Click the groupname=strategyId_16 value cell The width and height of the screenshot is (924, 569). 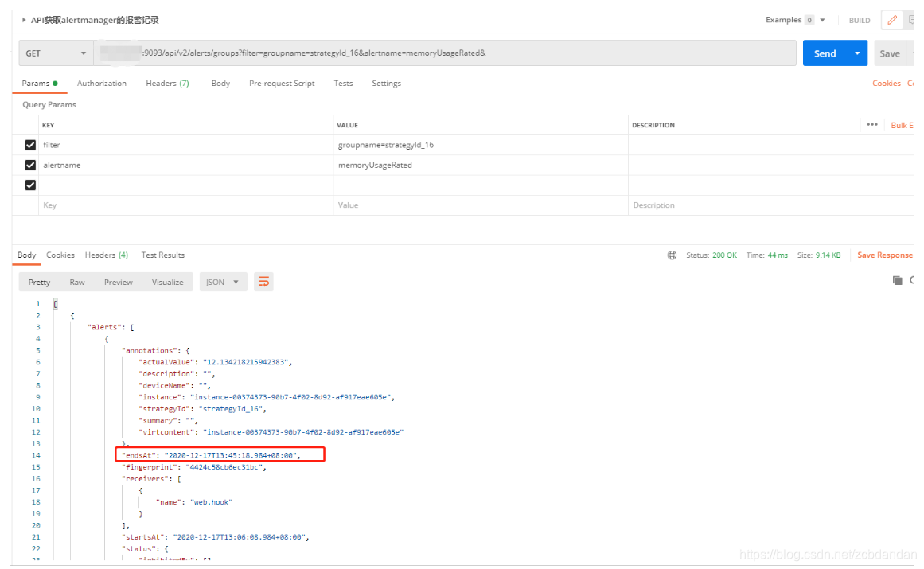[480, 145]
